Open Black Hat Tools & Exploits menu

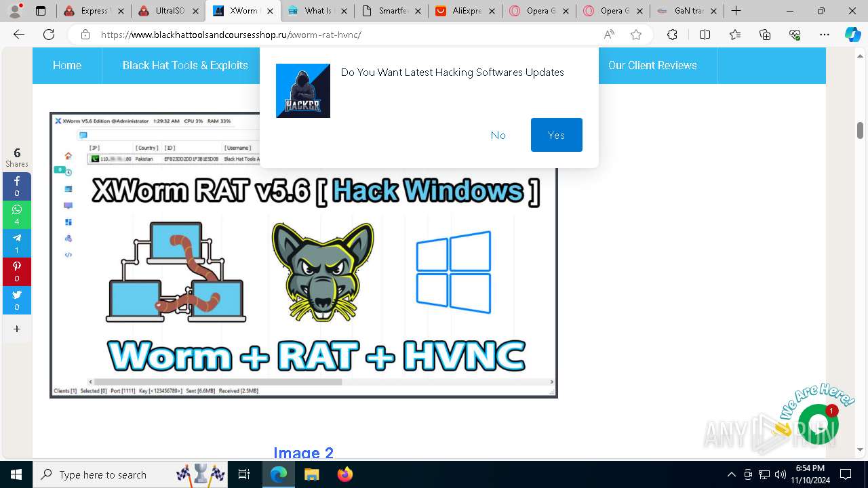(185, 65)
